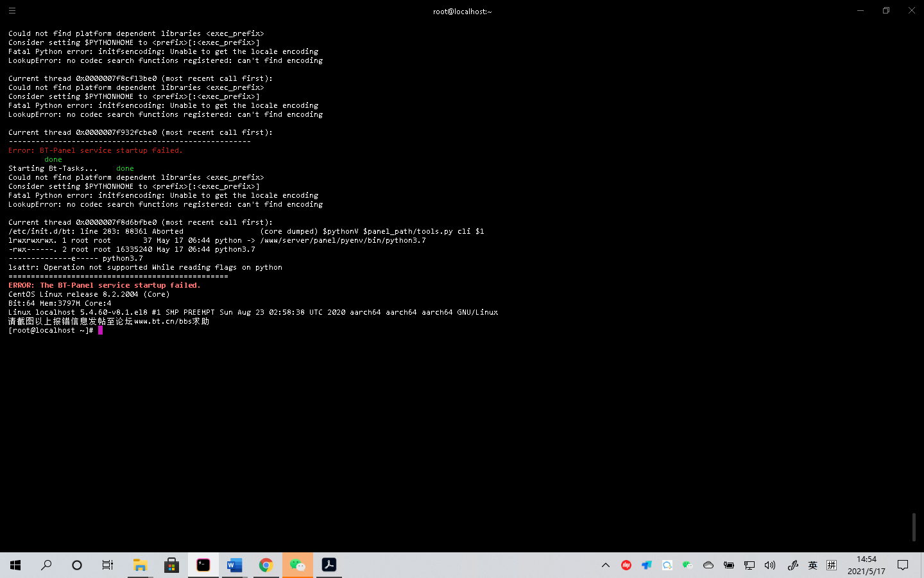The image size is (924, 578).
Task: Minimize the terminal window
Action: pos(860,10)
